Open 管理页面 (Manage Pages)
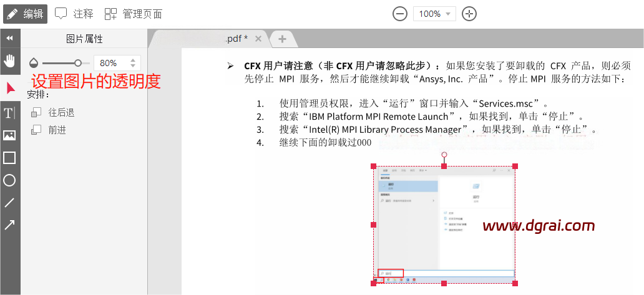Image resolution: width=644 pixels, height=295 pixels. (133, 14)
